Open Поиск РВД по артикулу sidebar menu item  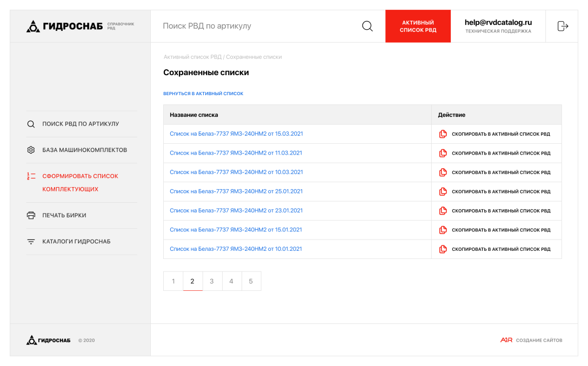81,124
